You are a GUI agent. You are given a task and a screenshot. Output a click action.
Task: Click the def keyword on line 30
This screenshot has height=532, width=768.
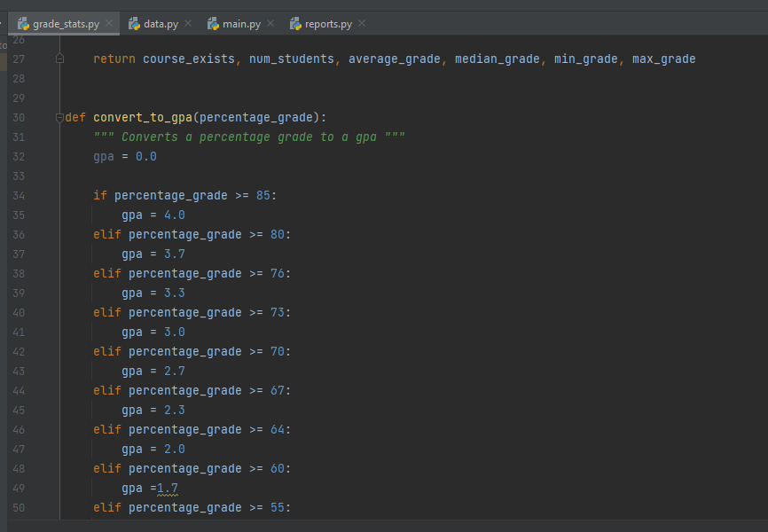pyautogui.click(x=75, y=118)
